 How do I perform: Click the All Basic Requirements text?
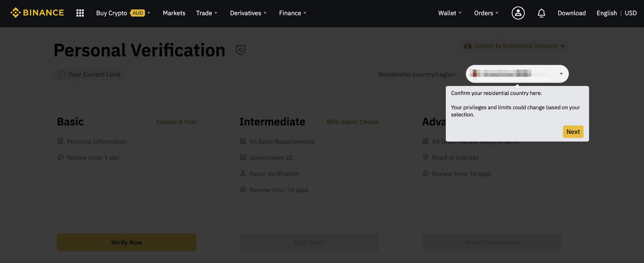click(282, 142)
